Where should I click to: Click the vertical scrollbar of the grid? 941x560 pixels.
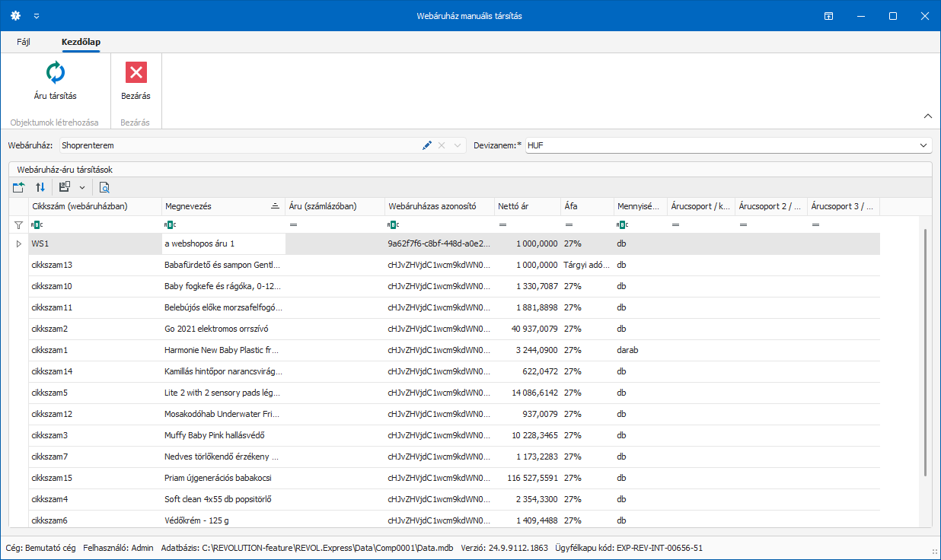click(925, 350)
